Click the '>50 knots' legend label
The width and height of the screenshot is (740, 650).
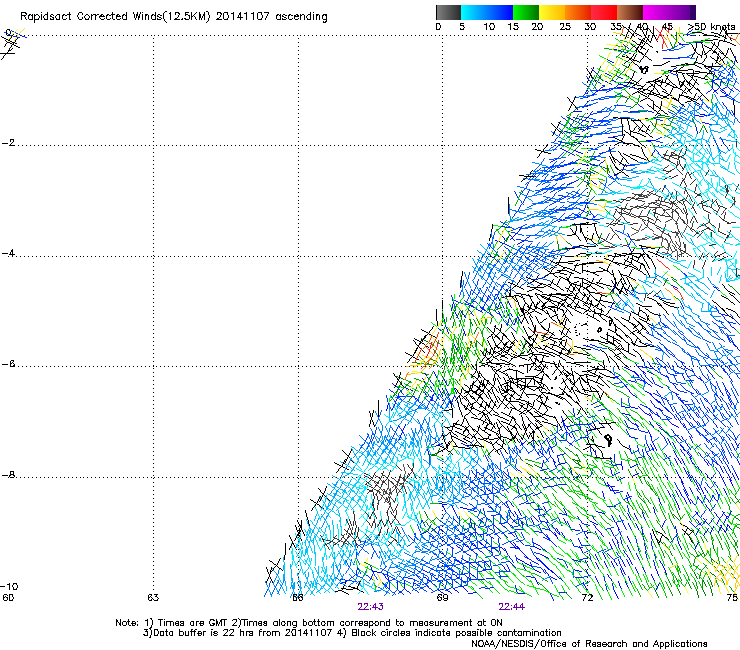coord(711,27)
